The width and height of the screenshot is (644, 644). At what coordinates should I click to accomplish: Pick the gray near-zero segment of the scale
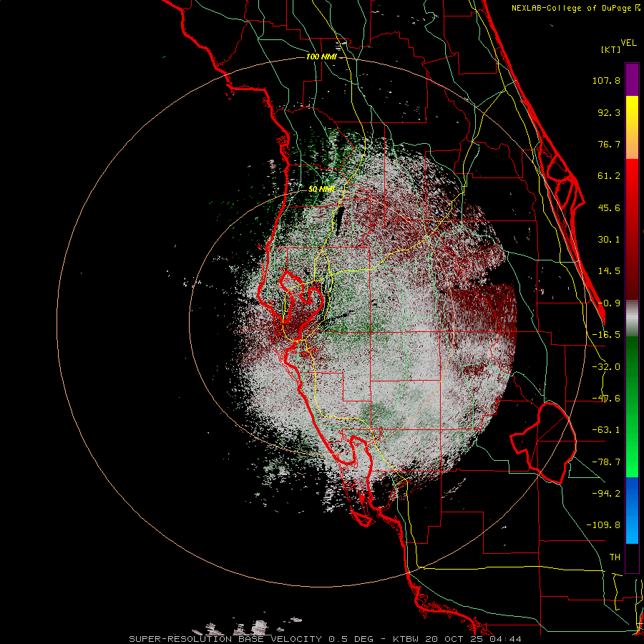632,318
